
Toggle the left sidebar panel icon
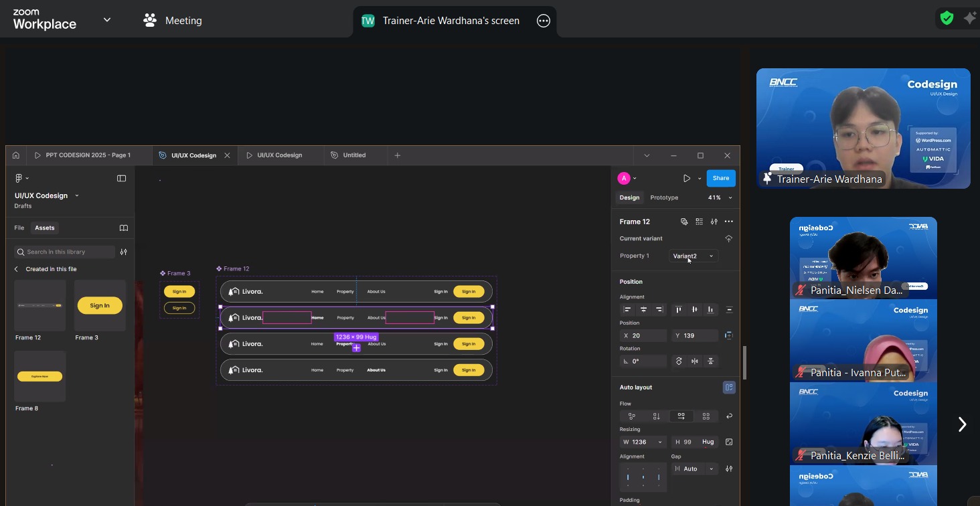[x=121, y=178]
